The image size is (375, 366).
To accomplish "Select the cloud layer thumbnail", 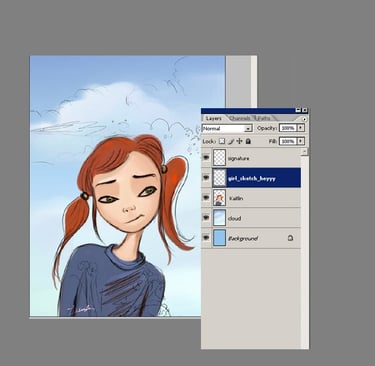I will point(219,217).
